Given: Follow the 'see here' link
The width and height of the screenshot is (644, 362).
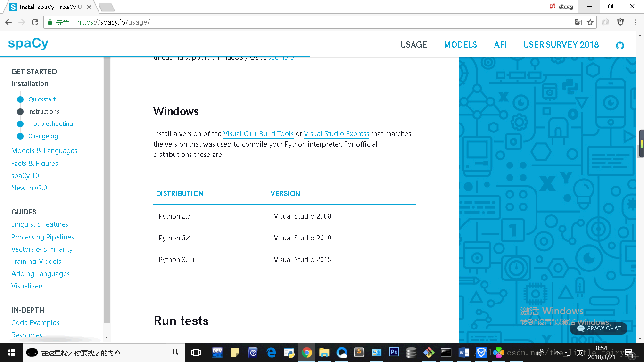Looking at the screenshot, I should pos(281,58).
